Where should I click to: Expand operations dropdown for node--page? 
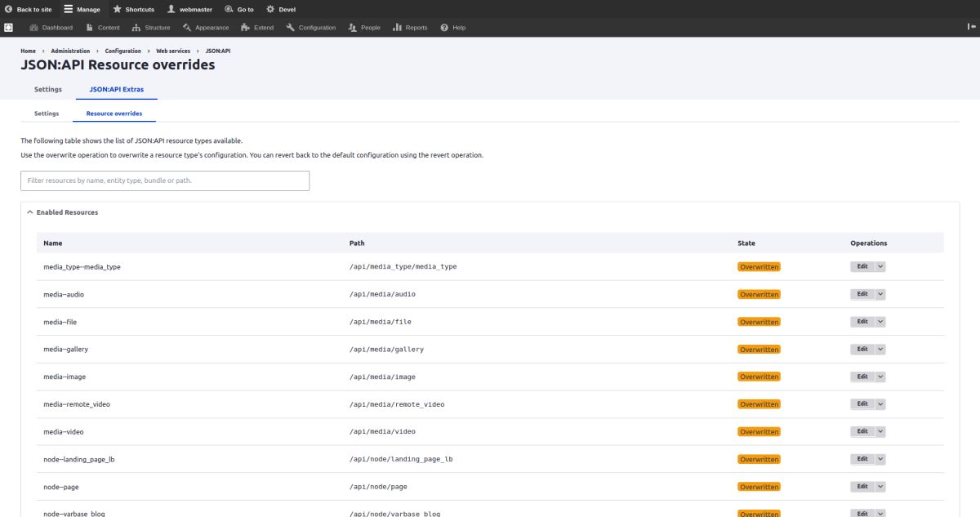coord(880,486)
